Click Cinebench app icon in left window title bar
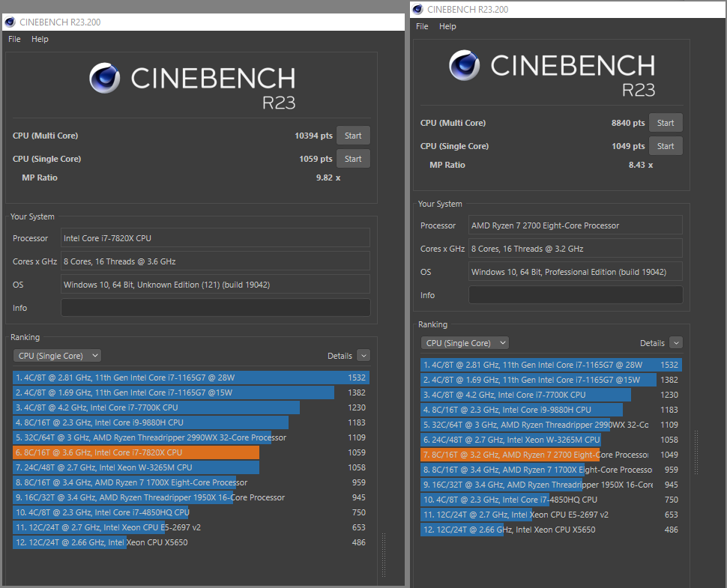Screen dimensions: 727x588 click(10, 22)
